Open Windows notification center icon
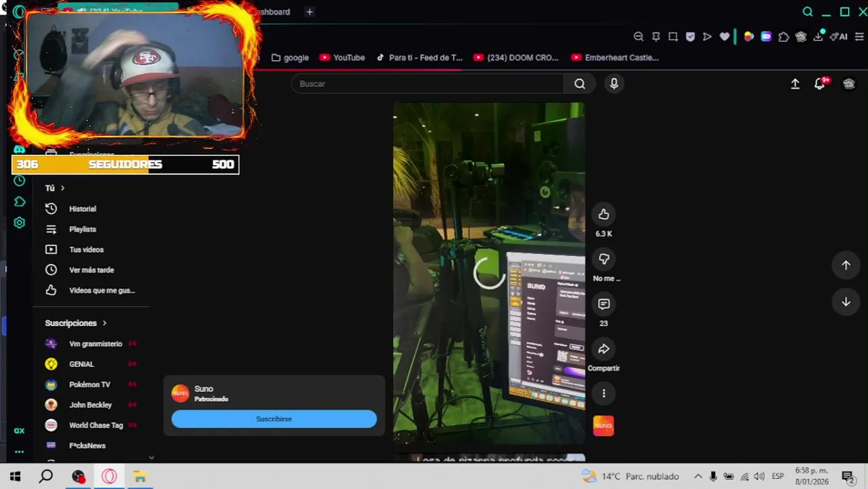This screenshot has height=489, width=868. click(847, 477)
